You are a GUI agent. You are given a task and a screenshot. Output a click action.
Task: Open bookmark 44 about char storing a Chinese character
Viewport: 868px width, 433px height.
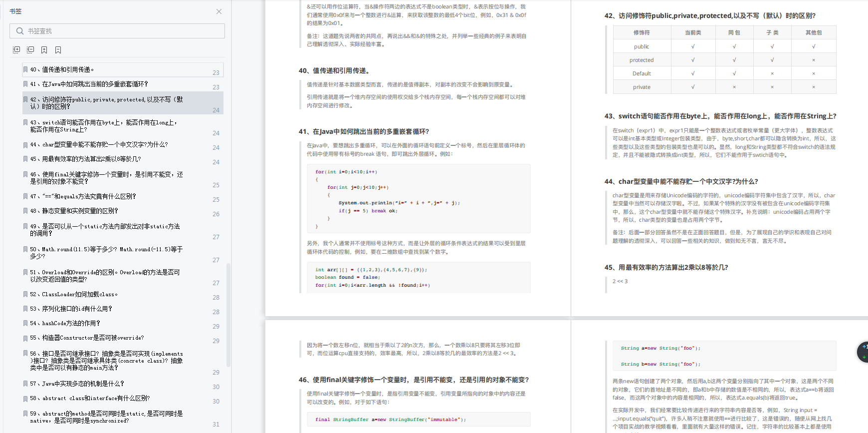123,144
